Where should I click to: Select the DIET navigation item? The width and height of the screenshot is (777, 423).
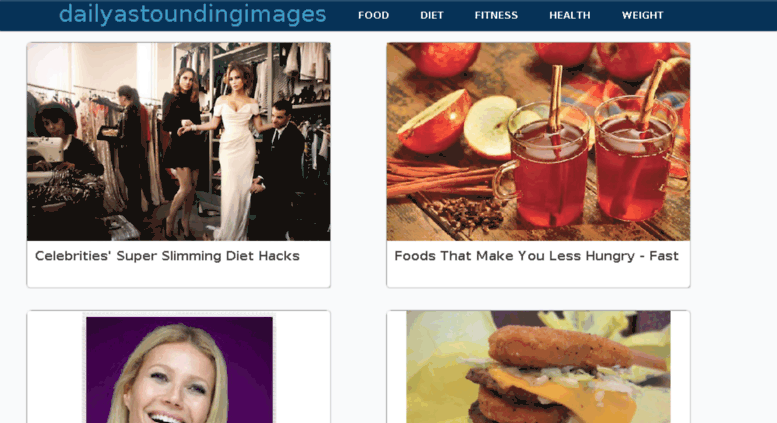click(x=432, y=15)
